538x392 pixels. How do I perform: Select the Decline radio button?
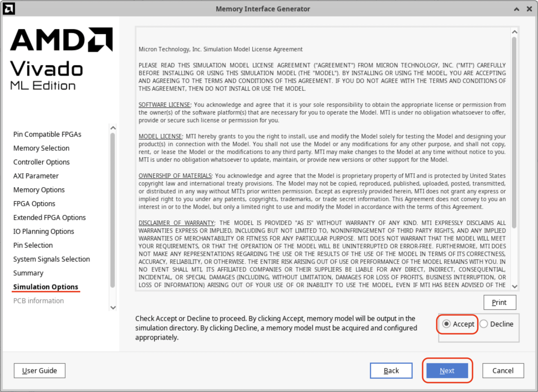coord(484,324)
